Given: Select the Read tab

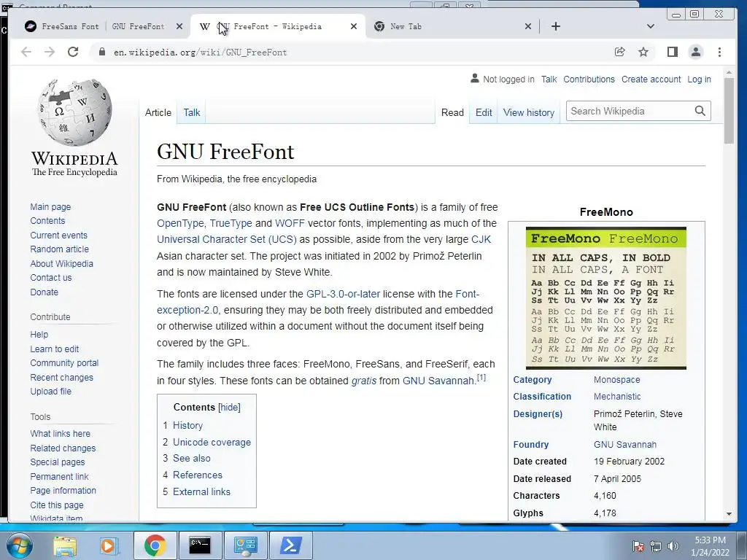Looking at the screenshot, I should coord(452,113).
